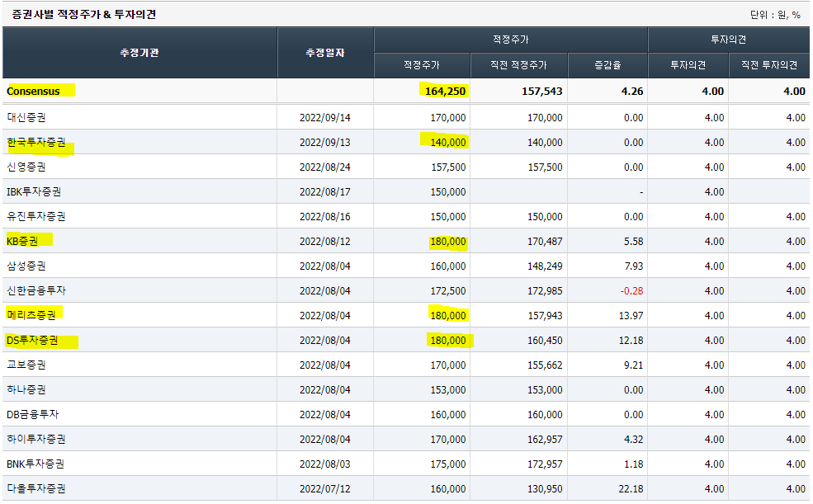Click the 추정일자 column header
The image size is (813, 504).
325,52
